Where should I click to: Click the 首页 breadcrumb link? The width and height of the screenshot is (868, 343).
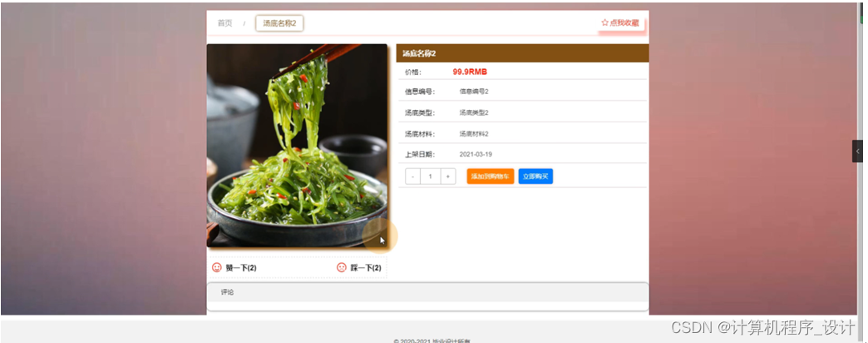[224, 23]
